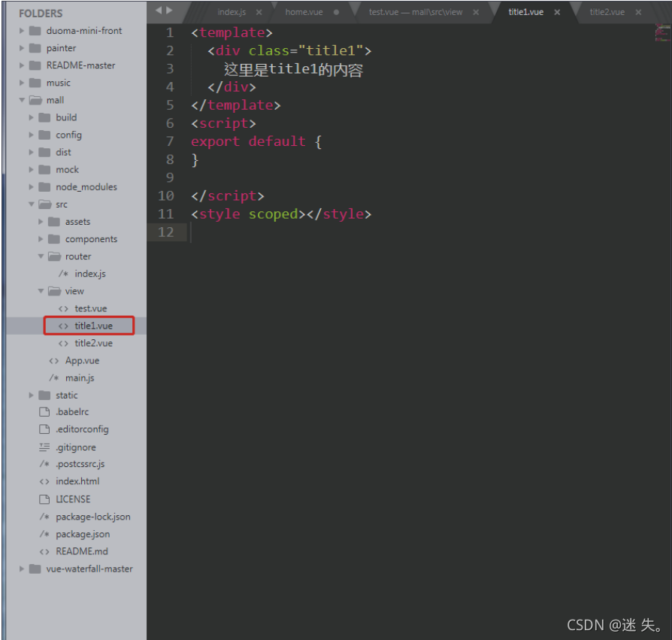Expand the painter folder arrow

point(22,48)
